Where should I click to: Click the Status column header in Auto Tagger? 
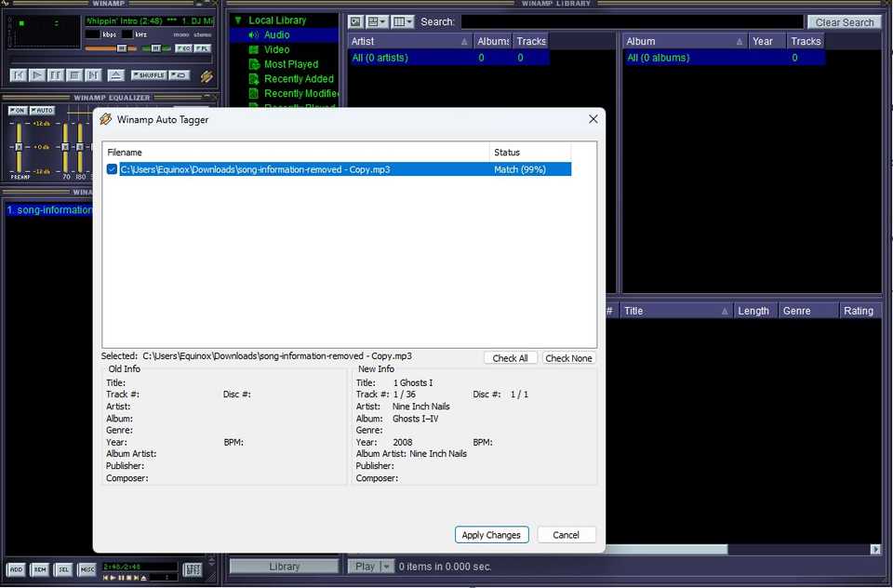pyautogui.click(x=529, y=153)
